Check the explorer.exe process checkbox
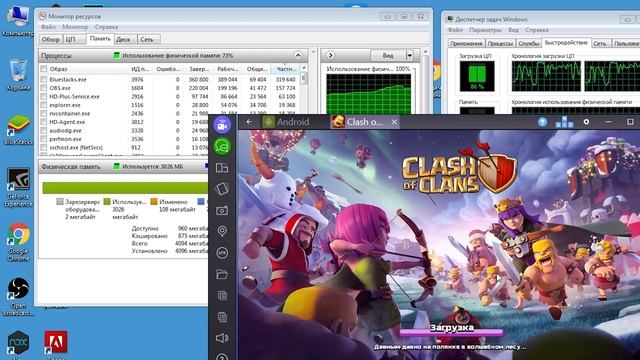This screenshot has height=360, width=640. point(44,105)
